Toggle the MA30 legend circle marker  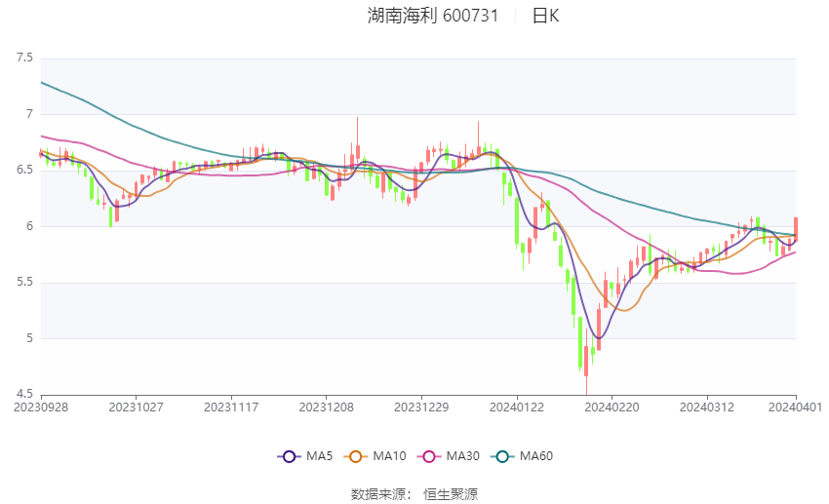(427, 455)
